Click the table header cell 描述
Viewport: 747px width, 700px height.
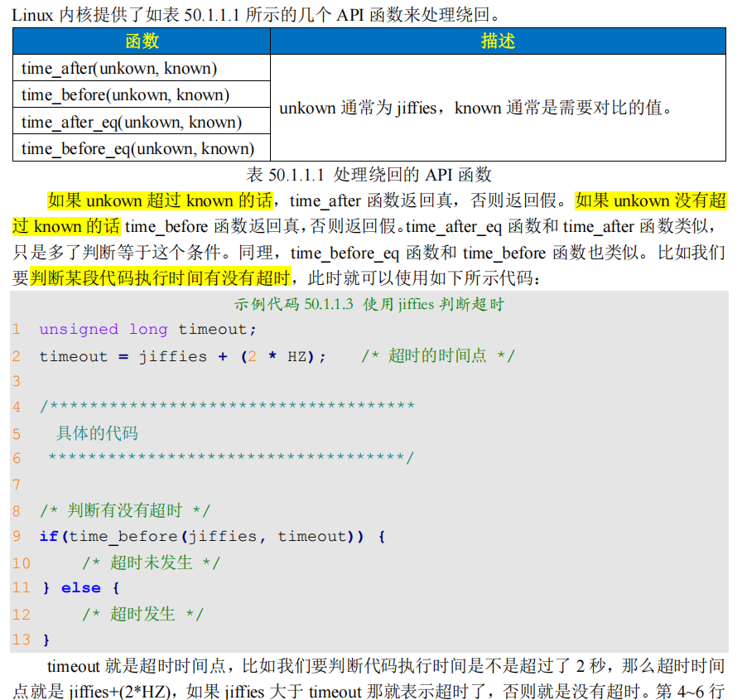point(498,41)
